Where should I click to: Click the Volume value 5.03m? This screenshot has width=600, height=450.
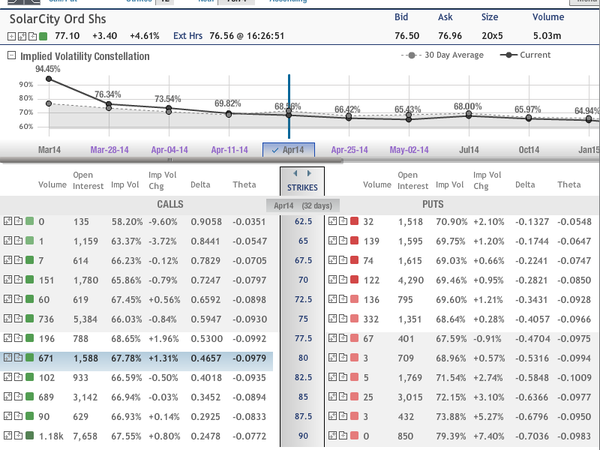click(547, 36)
